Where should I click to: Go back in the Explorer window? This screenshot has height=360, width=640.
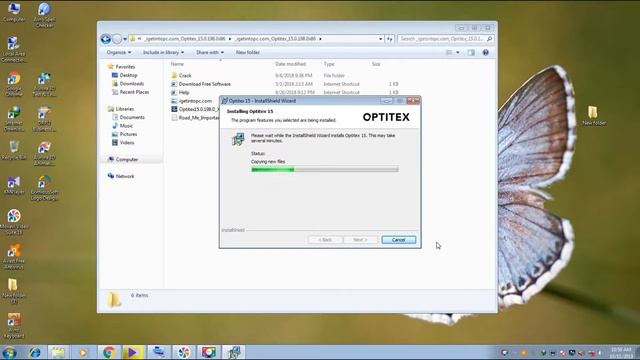click(106, 39)
